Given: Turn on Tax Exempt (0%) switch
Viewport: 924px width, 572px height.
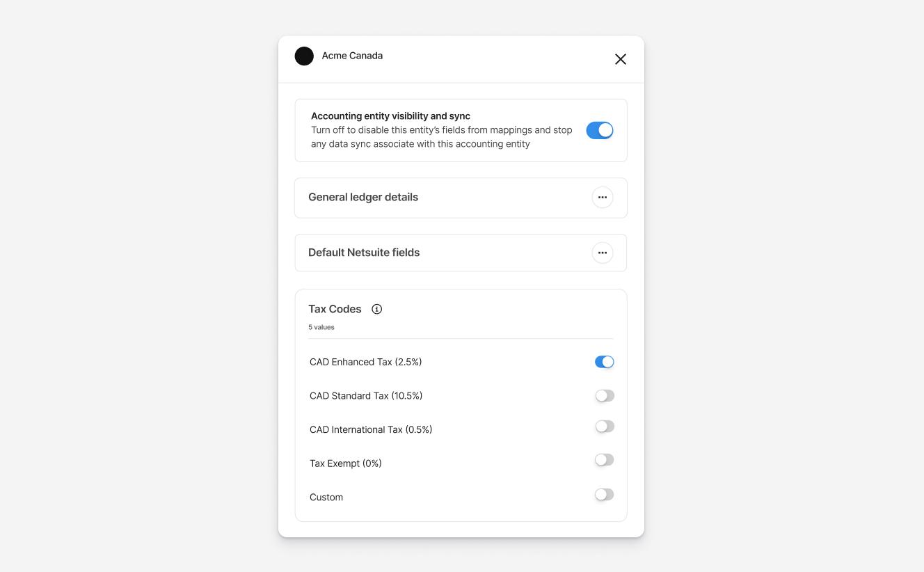Looking at the screenshot, I should tap(605, 460).
